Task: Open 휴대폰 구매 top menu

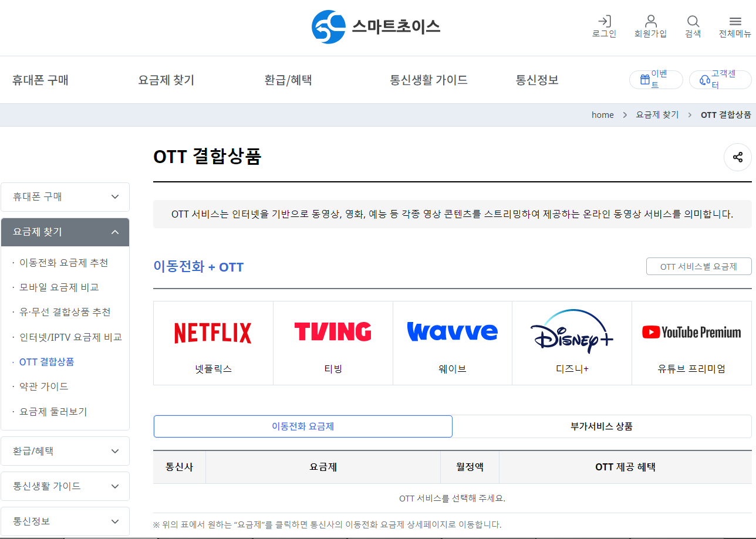Action: tap(41, 80)
